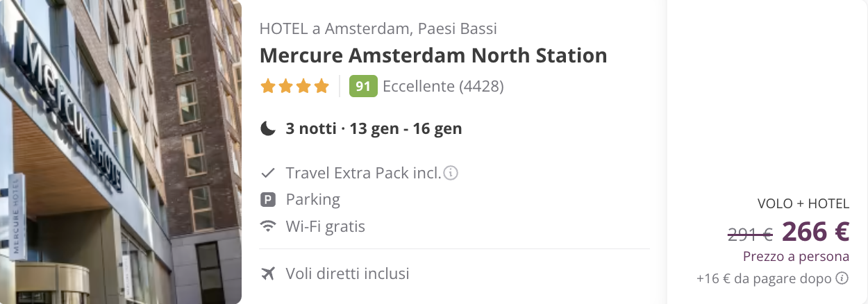Click the 'VOLO + HOTEL' label

(803, 203)
